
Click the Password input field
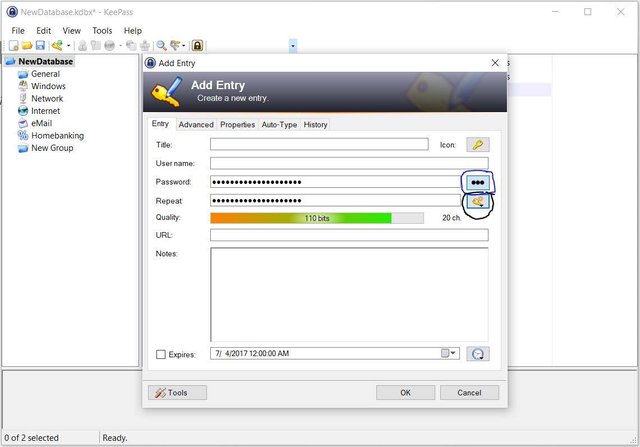[335, 182]
